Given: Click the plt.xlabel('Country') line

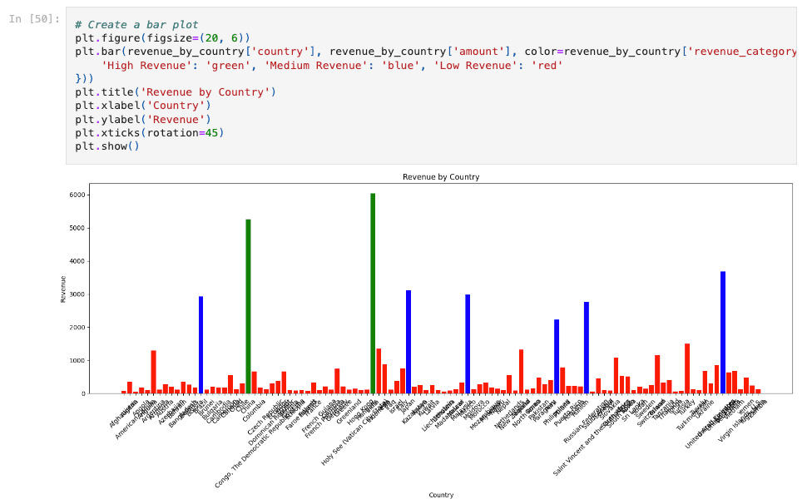Looking at the screenshot, I should point(142,106).
